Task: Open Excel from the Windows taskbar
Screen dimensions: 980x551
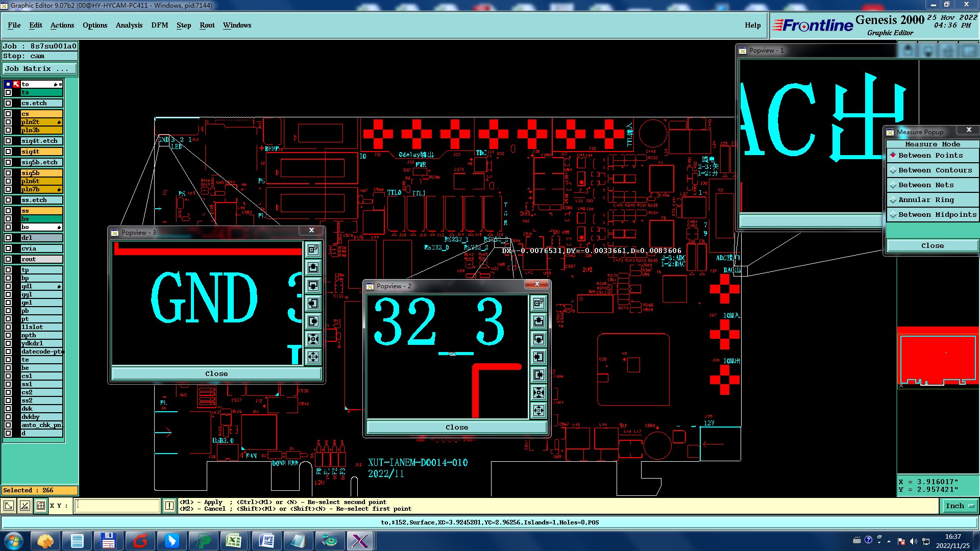Action: (233, 541)
